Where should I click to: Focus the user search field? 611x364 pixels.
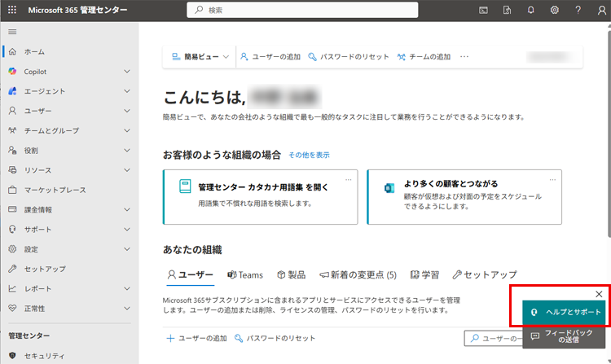[494, 338]
